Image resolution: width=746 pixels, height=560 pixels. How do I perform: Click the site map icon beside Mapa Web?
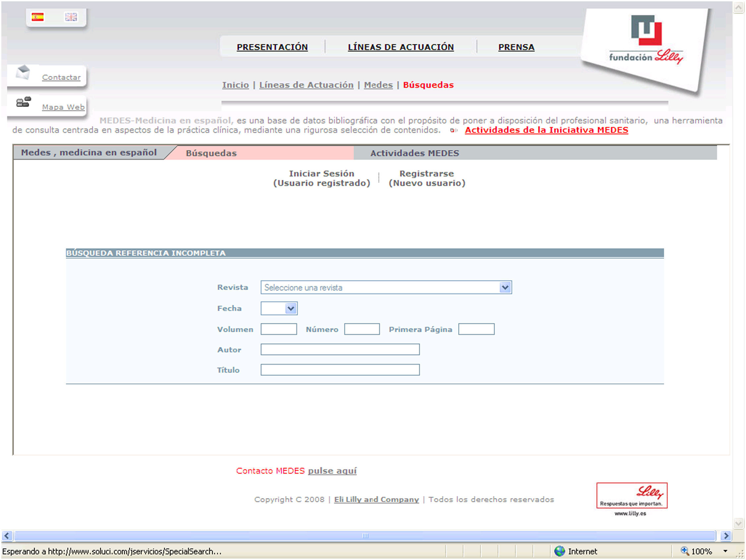click(x=24, y=101)
